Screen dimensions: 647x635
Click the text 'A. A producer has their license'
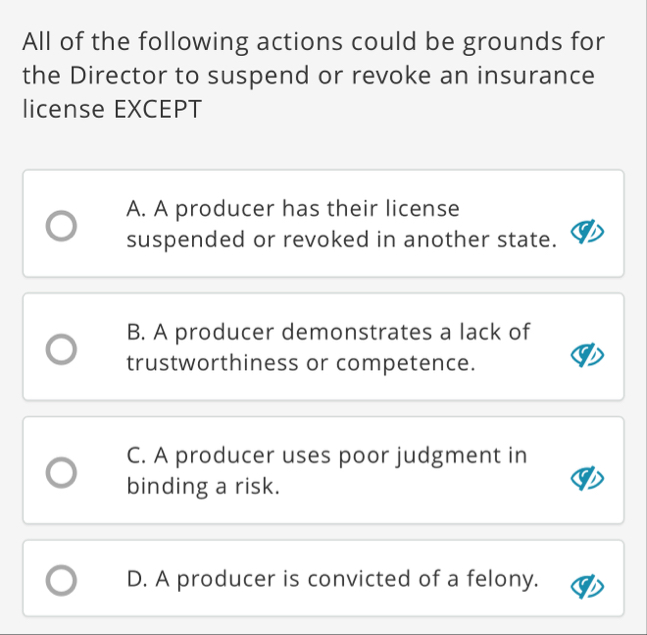click(x=293, y=210)
